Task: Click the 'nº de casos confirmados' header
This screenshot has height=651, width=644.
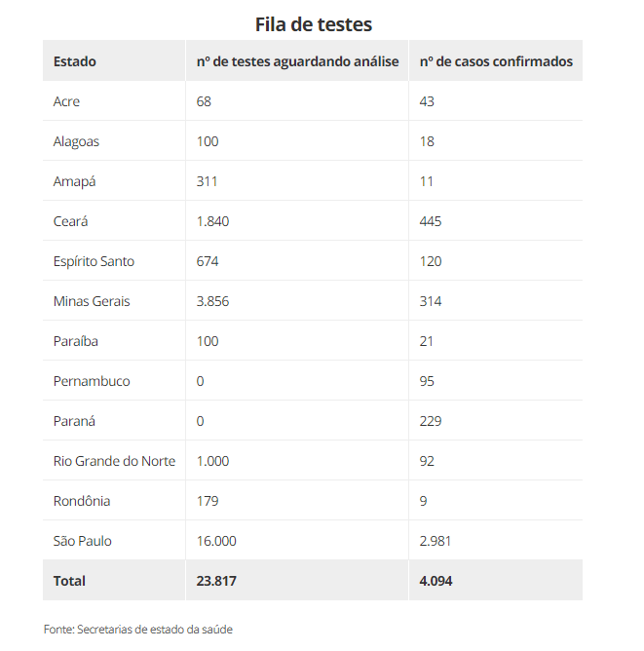Action: pyautogui.click(x=496, y=61)
